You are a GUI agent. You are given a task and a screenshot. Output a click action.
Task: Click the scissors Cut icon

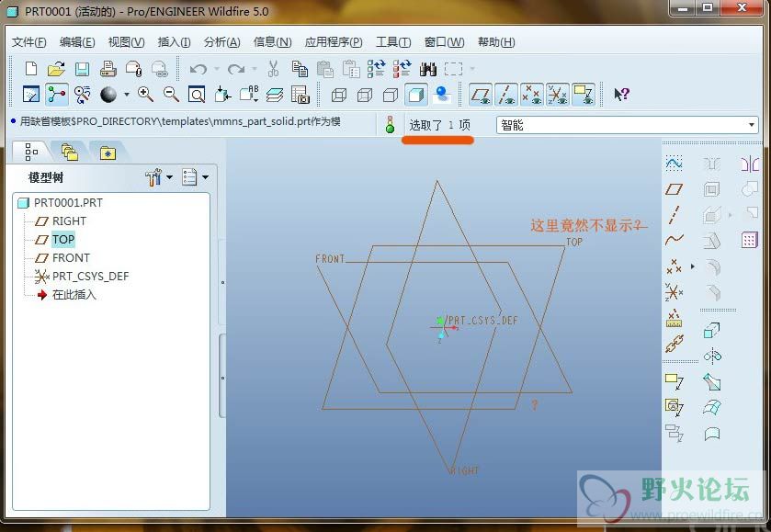pos(274,69)
